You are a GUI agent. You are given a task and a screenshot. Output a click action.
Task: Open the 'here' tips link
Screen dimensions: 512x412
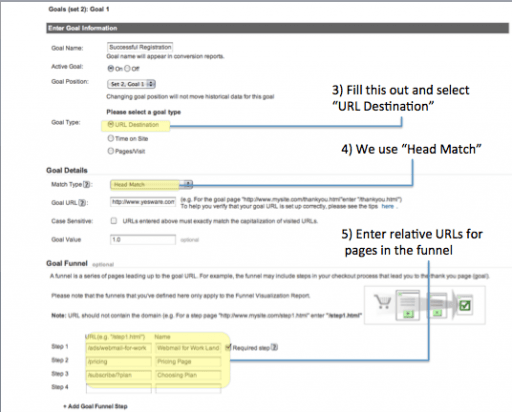point(387,206)
